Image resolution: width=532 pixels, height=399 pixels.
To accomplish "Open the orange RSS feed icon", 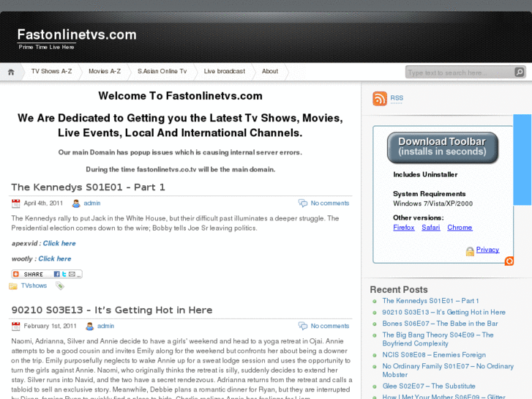I will click(380, 99).
